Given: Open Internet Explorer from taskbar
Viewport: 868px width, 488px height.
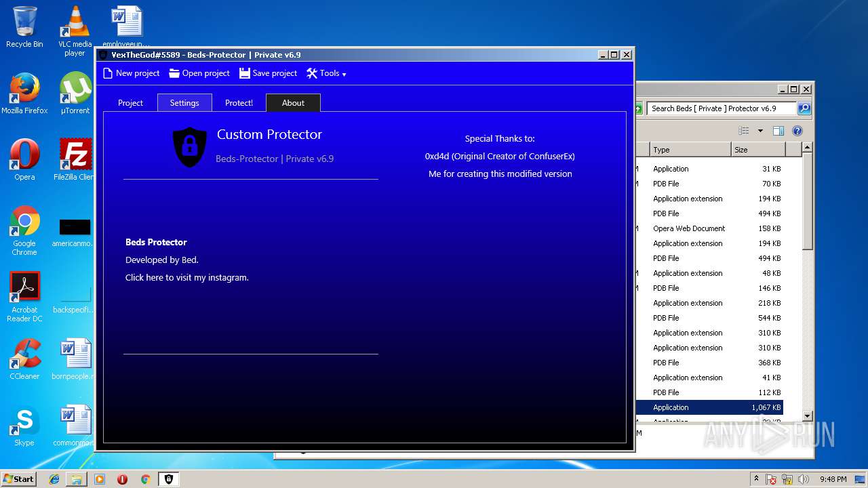Looking at the screenshot, I should [x=54, y=479].
